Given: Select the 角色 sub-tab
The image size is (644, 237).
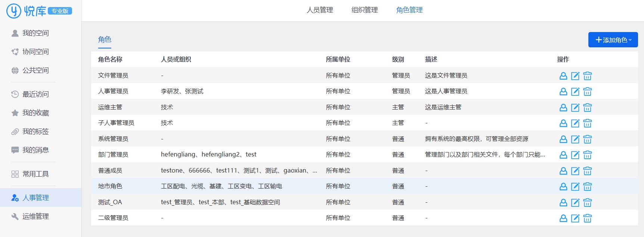Looking at the screenshot, I should pos(105,39).
